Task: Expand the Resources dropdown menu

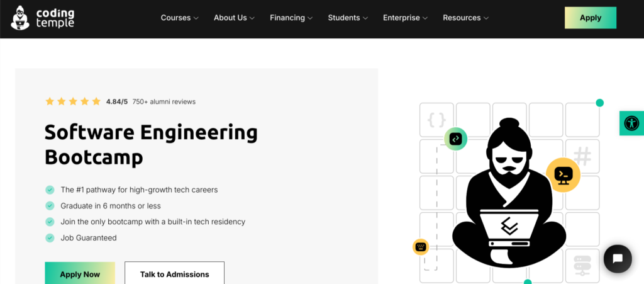Action: point(466,18)
